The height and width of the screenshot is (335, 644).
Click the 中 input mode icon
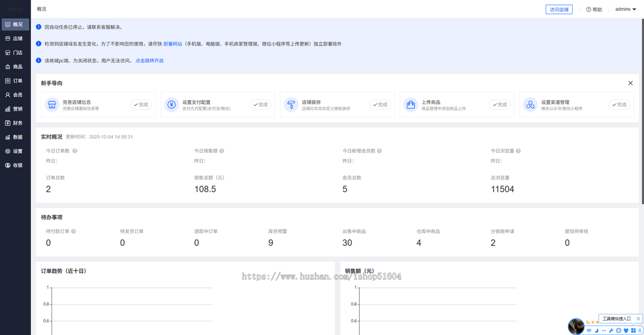pyautogui.click(x=589, y=331)
